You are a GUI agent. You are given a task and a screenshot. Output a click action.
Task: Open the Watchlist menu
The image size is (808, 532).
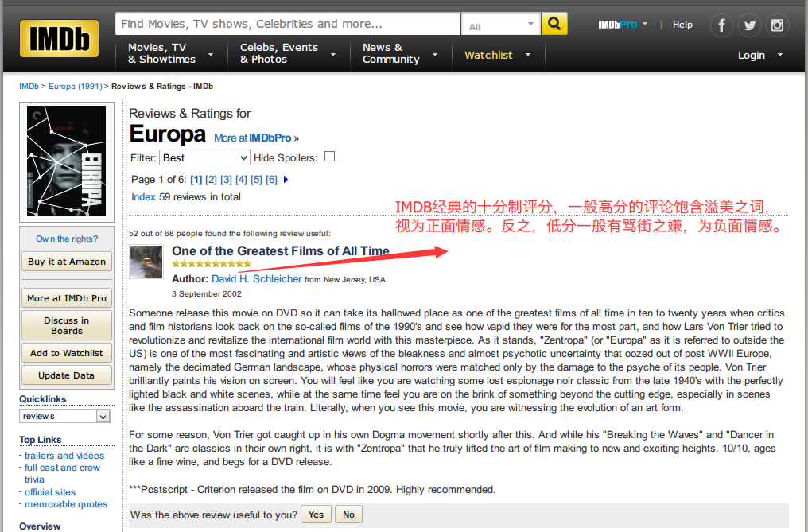coord(497,55)
